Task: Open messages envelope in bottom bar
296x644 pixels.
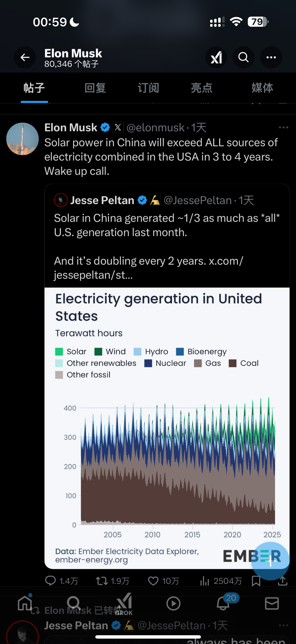Action: point(272,604)
